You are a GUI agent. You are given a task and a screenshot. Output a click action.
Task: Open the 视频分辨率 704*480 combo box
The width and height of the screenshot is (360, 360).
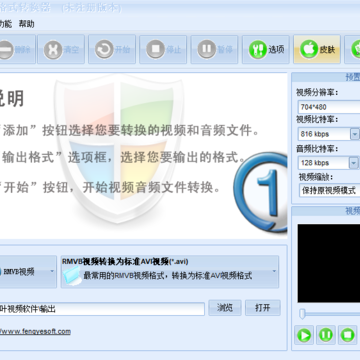(329, 107)
